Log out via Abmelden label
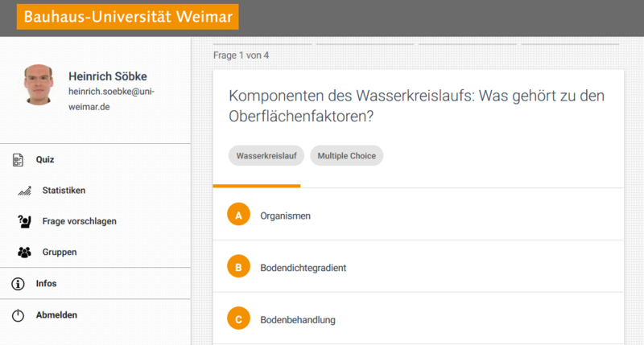 56,315
